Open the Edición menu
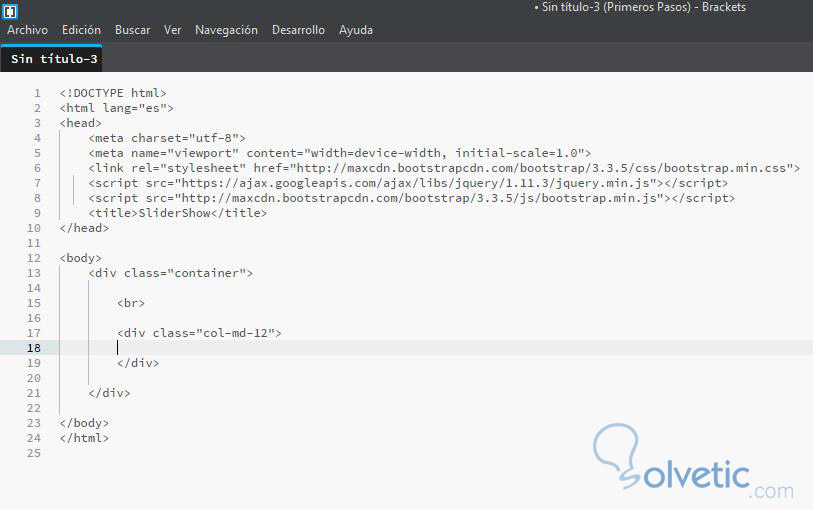Image resolution: width=813 pixels, height=510 pixels. 81,30
